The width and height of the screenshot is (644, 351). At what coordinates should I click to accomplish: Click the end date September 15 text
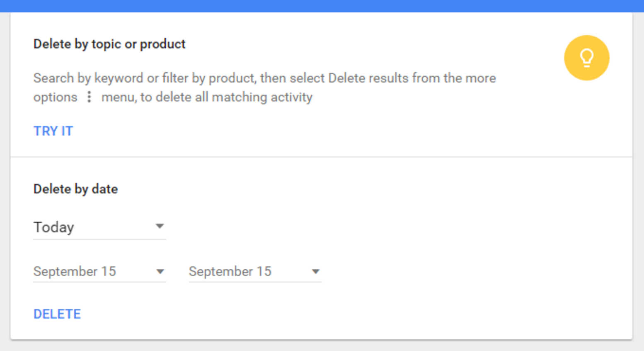click(x=230, y=271)
